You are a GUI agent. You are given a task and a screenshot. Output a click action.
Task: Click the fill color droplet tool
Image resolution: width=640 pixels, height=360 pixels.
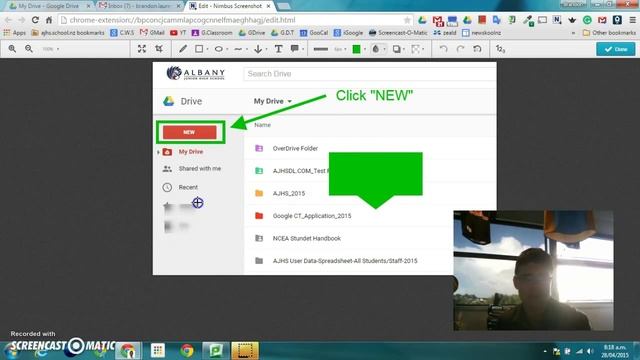pos(376,49)
